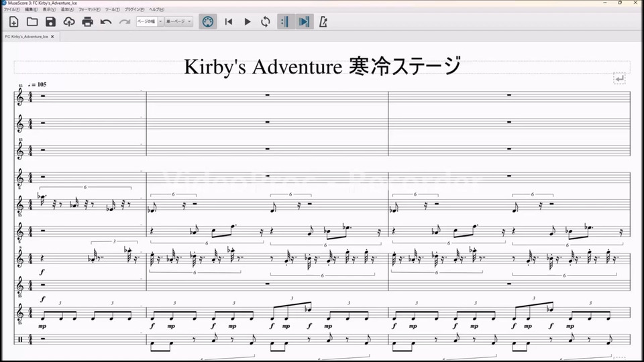Redo with the grayed arrow icon
Image resolution: width=644 pixels, height=362 pixels.
(125, 21)
